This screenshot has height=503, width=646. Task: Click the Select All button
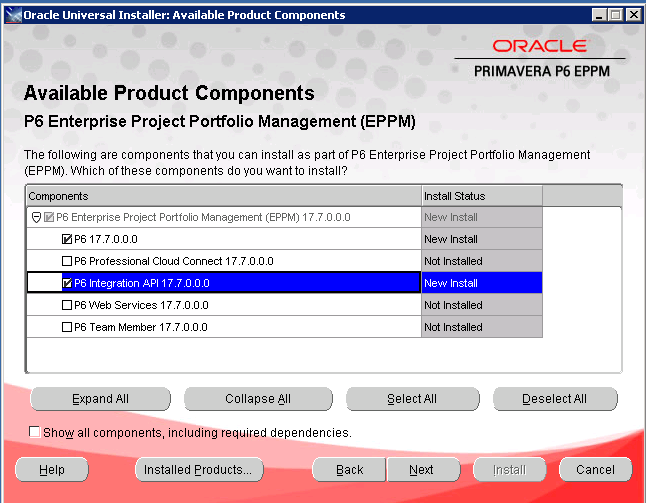point(411,399)
